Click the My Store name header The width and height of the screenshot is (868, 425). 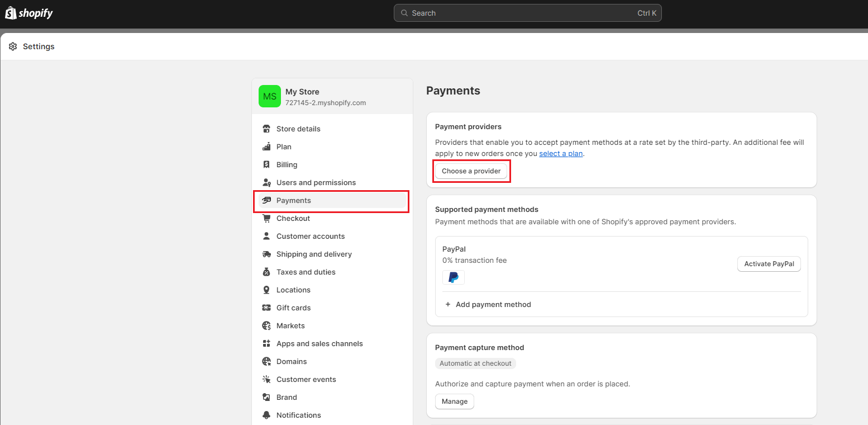(x=302, y=92)
